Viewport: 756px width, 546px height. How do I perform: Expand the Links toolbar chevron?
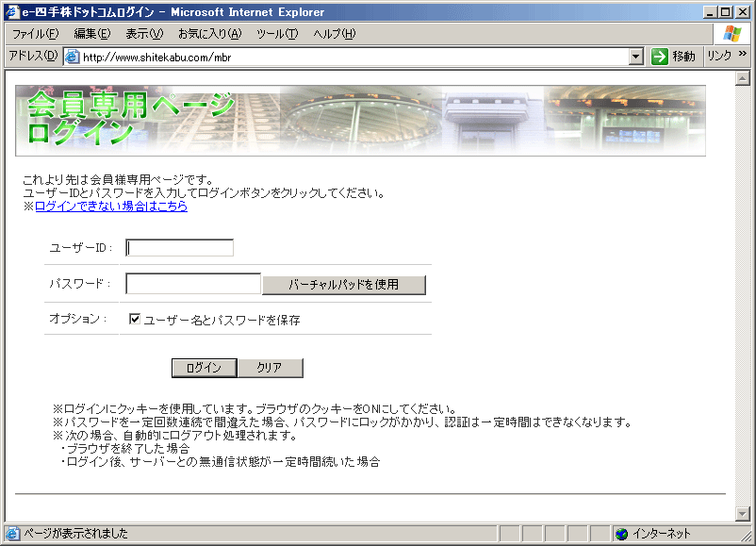click(x=743, y=55)
